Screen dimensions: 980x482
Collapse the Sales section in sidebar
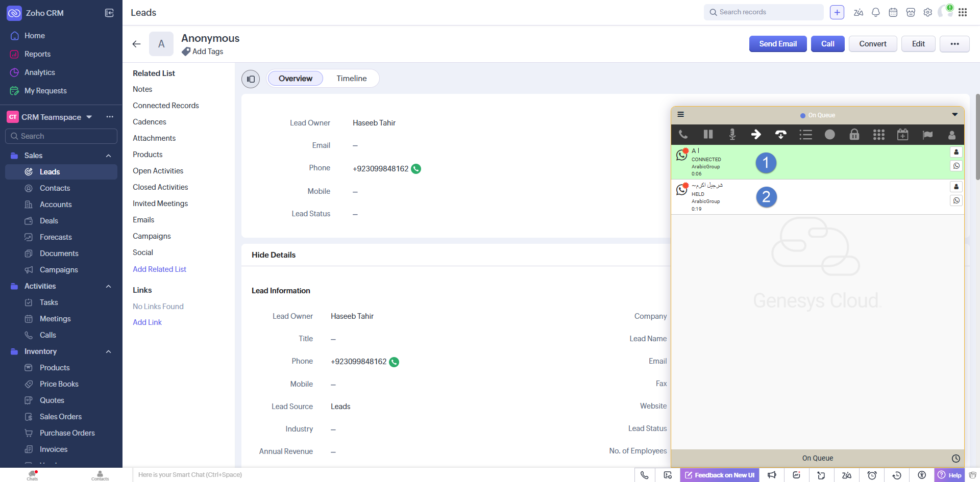coord(108,156)
